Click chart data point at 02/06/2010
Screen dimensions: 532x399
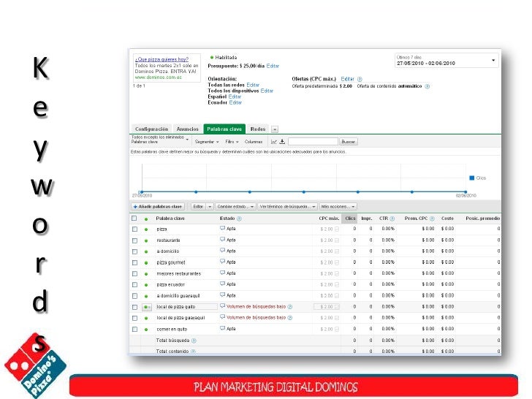click(465, 192)
